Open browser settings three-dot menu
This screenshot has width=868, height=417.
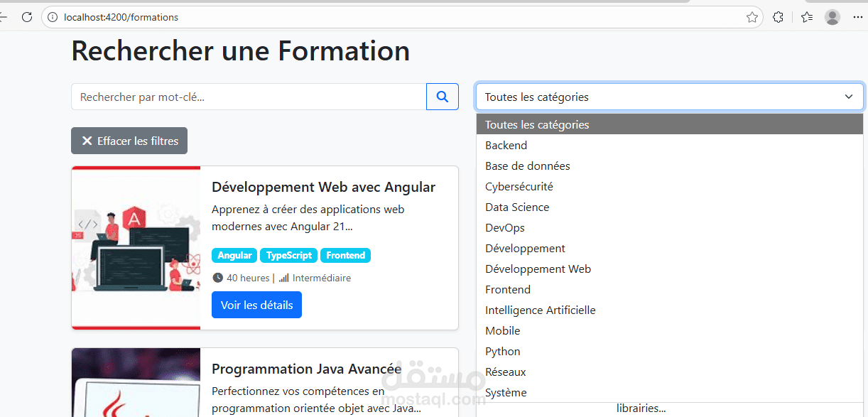tap(857, 17)
